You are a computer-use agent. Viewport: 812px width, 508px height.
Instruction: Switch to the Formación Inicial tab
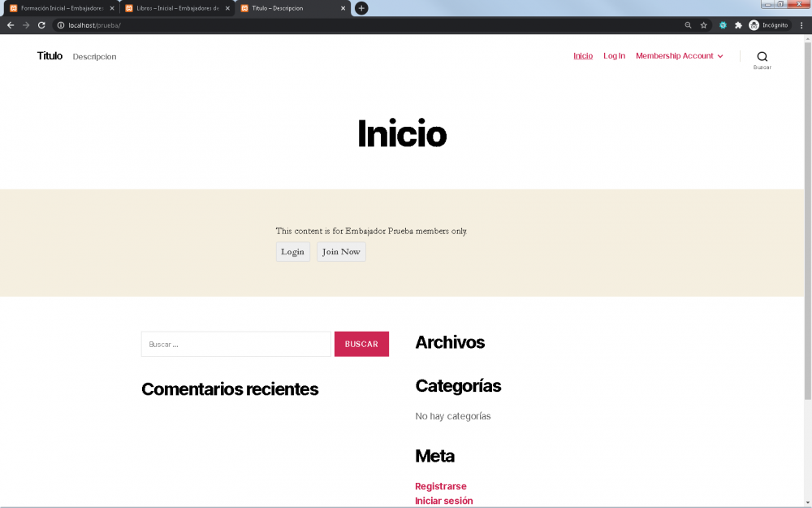click(62, 8)
